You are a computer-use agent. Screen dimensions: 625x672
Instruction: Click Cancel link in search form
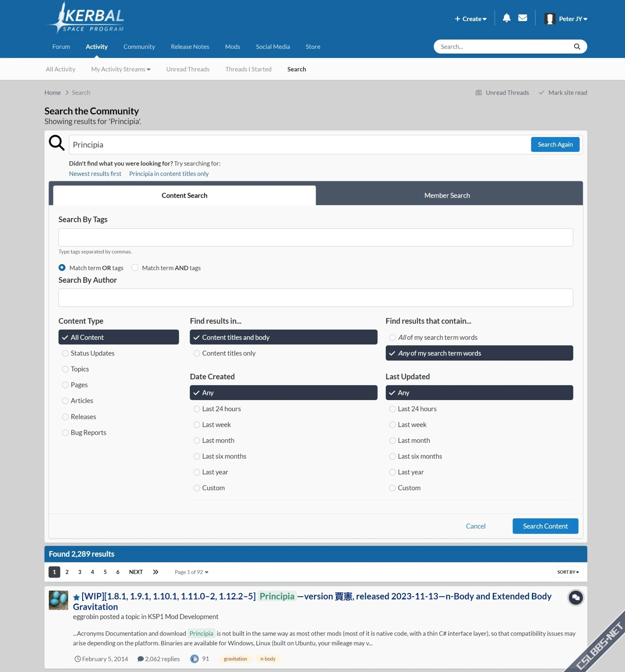pyautogui.click(x=476, y=526)
